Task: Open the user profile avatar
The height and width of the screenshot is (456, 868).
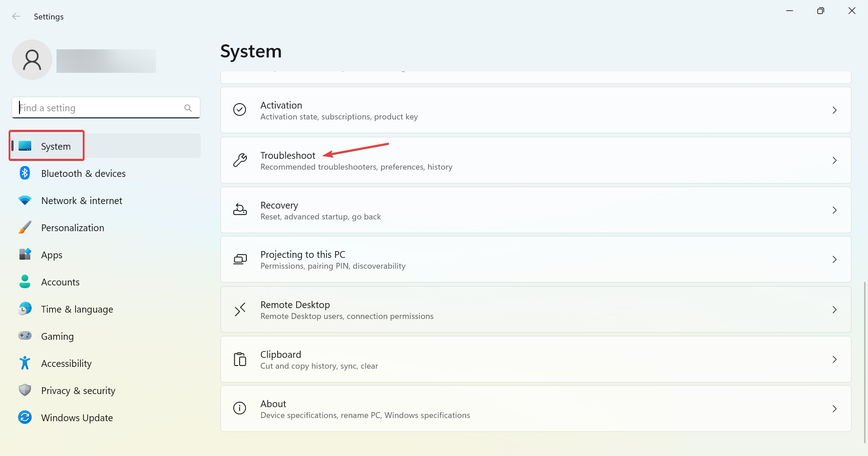Action: click(x=32, y=60)
